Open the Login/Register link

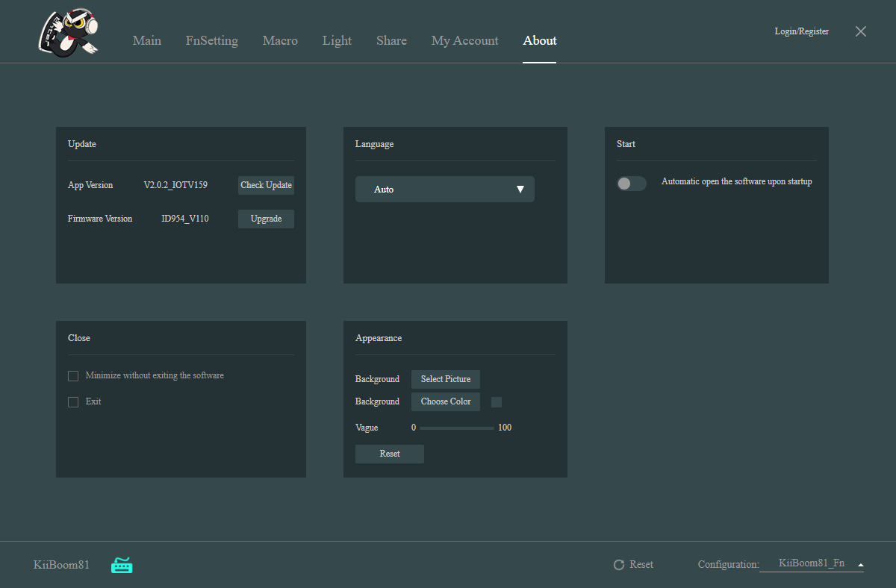[802, 31]
